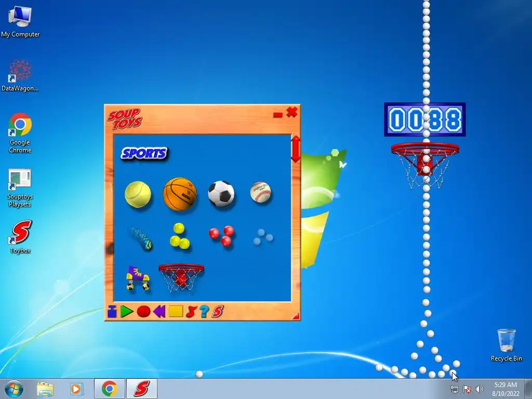
Task: Select the Google Chrome desktop shortcut
Action: (20, 133)
